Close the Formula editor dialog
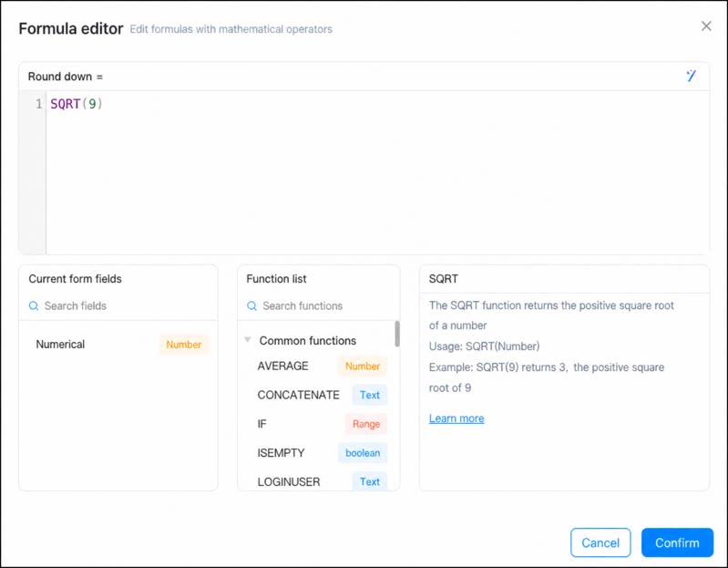The width and height of the screenshot is (728, 568). click(706, 26)
